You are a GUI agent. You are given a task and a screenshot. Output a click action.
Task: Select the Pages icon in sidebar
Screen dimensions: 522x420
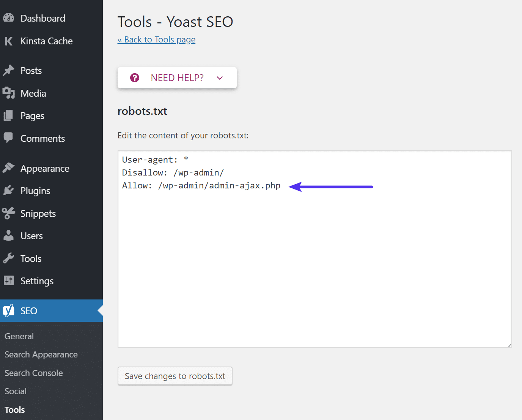8,116
